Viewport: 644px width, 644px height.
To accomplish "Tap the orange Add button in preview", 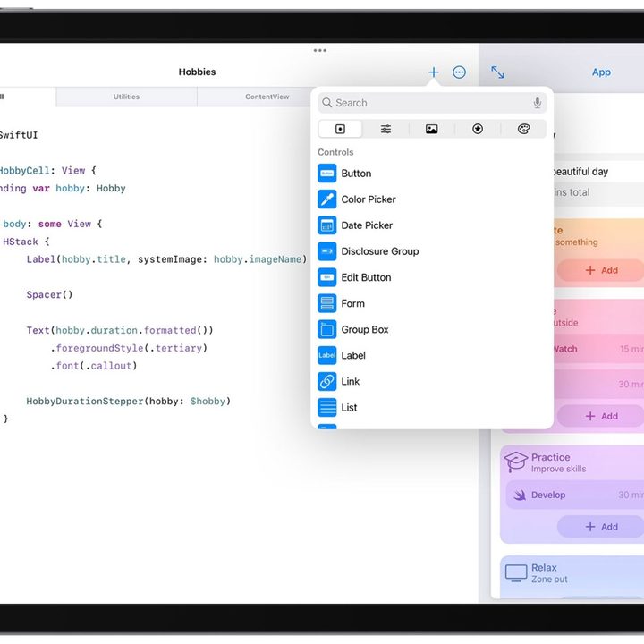I will click(x=601, y=270).
